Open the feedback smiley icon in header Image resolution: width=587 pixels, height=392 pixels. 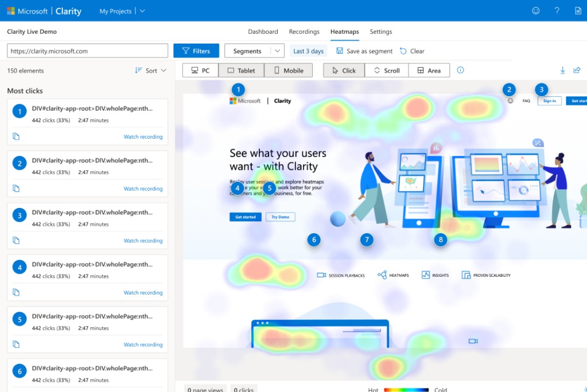click(536, 11)
